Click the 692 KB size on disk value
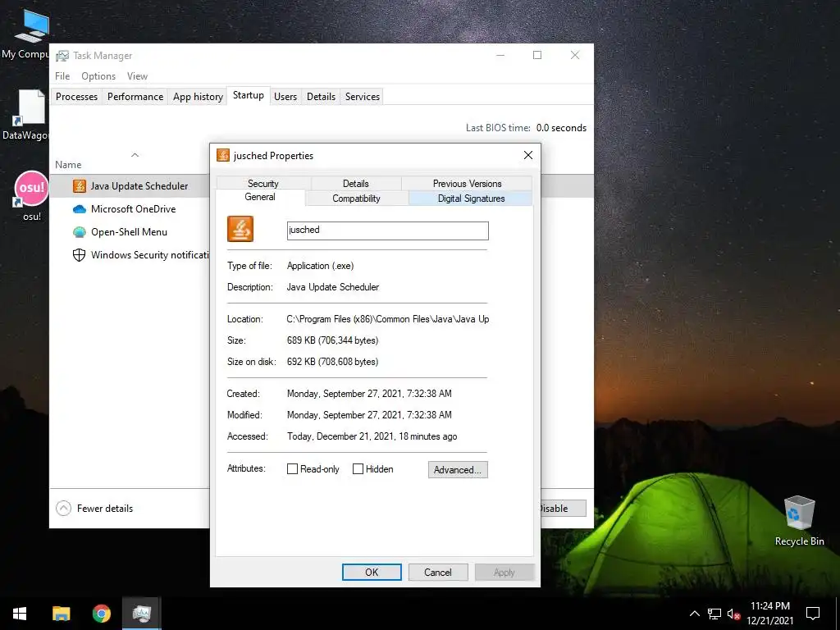This screenshot has width=840, height=630. pos(333,362)
